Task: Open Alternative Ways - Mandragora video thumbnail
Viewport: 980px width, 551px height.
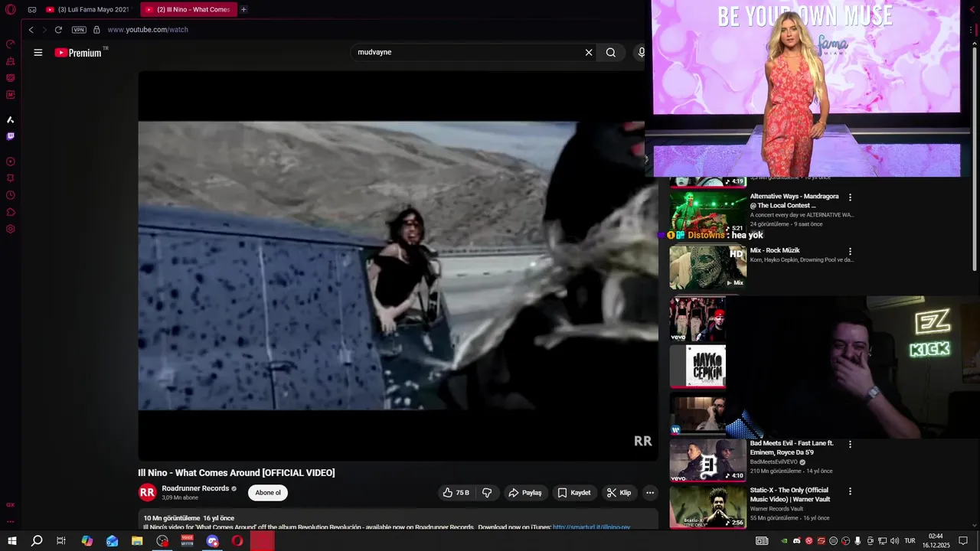Action: (708, 211)
